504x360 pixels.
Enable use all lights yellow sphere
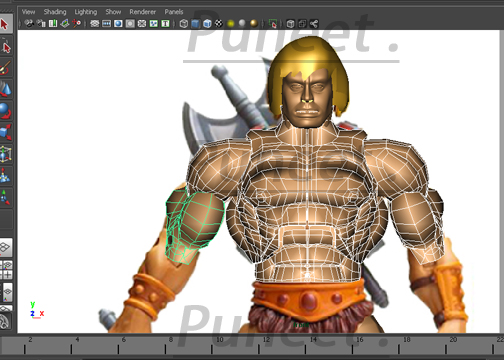click(230, 24)
